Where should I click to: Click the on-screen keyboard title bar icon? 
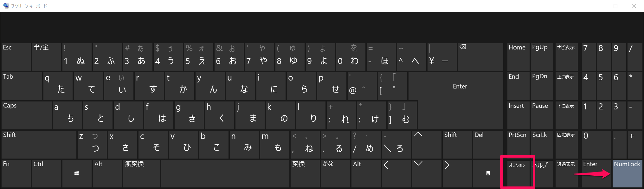[6, 6]
